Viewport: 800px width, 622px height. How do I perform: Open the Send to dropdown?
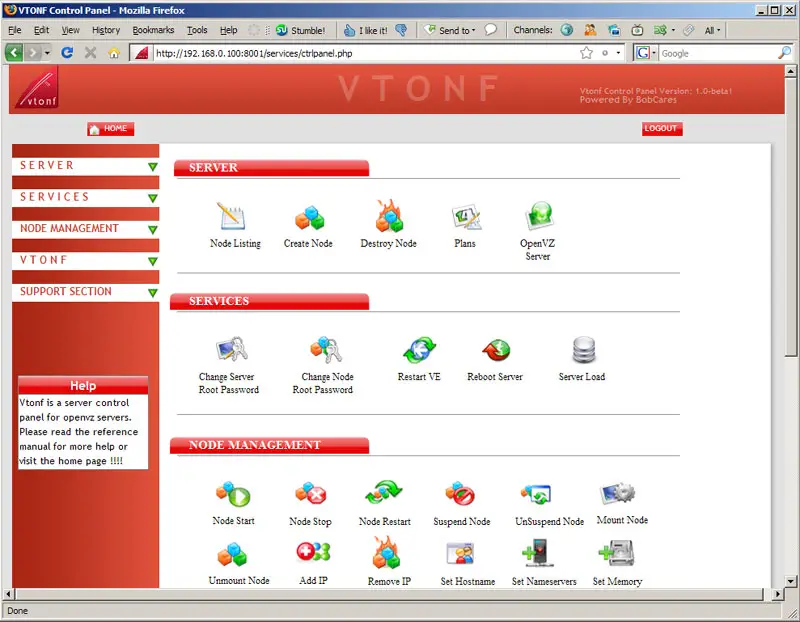(x=451, y=31)
